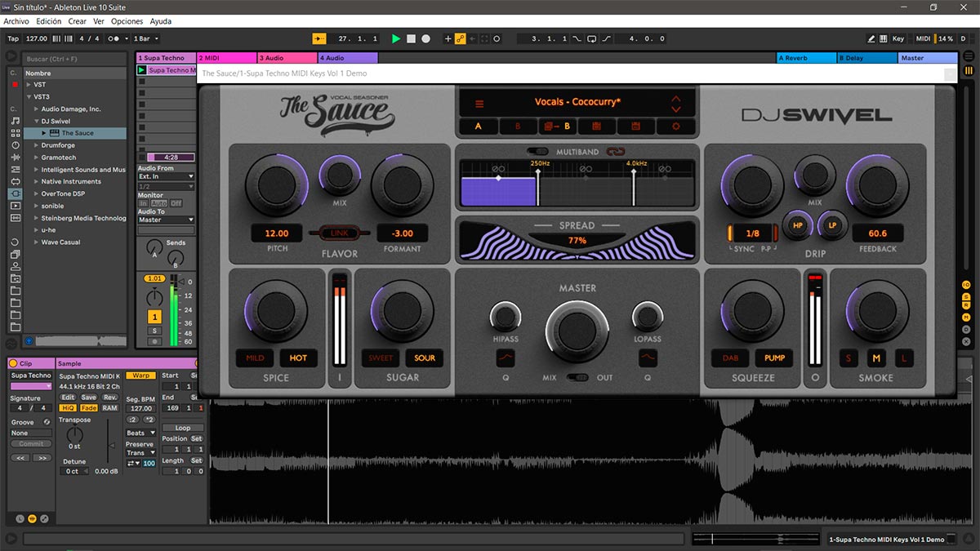980x551 pixels.
Task: Toggle the Draw Mode pencil icon
Action: [x=872, y=38]
